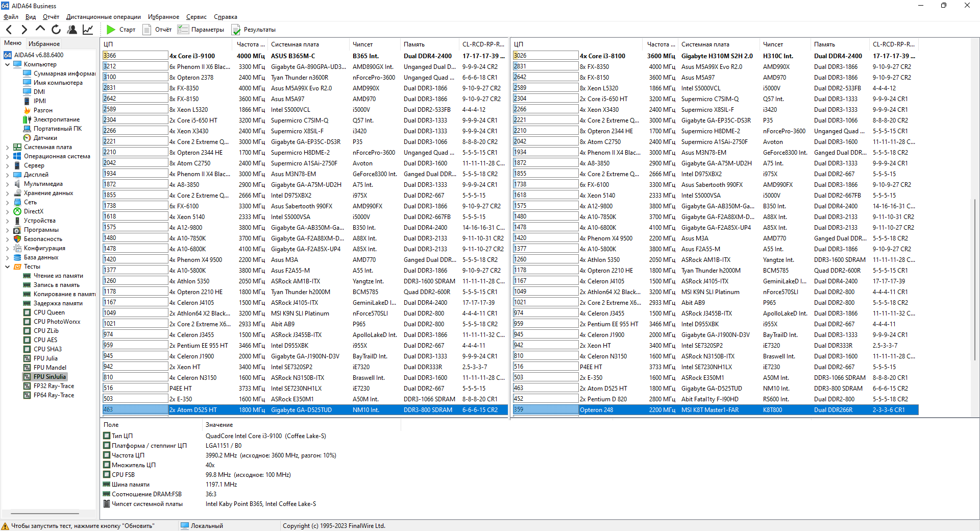Expand the Мультимедиа tree node
Screen dimensions: 980x531
pyautogui.click(x=7, y=184)
